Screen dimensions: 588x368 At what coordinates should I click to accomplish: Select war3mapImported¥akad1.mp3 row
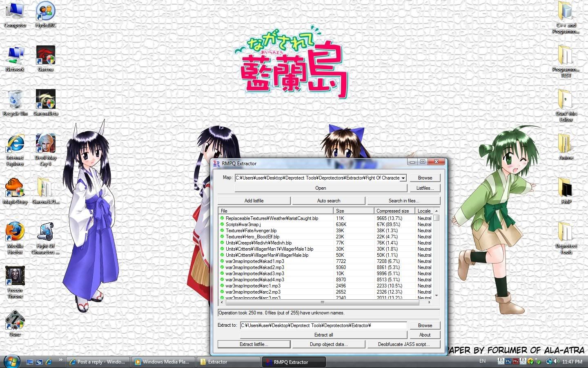tap(326, 261)
